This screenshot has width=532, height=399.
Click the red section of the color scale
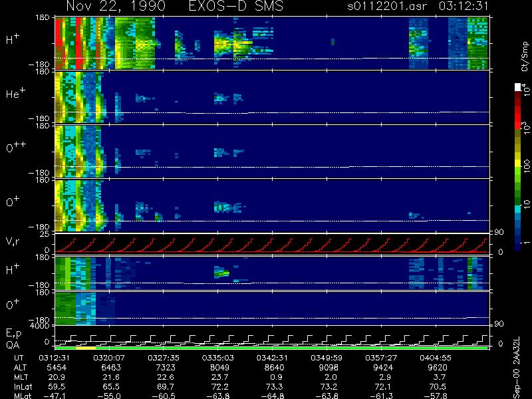(x=518, y=117)
